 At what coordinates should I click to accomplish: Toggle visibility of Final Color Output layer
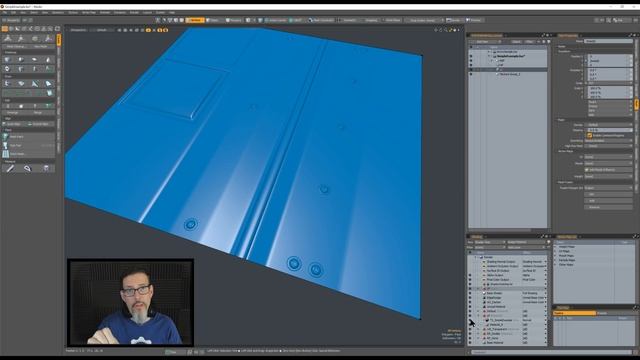coord(470,280)
